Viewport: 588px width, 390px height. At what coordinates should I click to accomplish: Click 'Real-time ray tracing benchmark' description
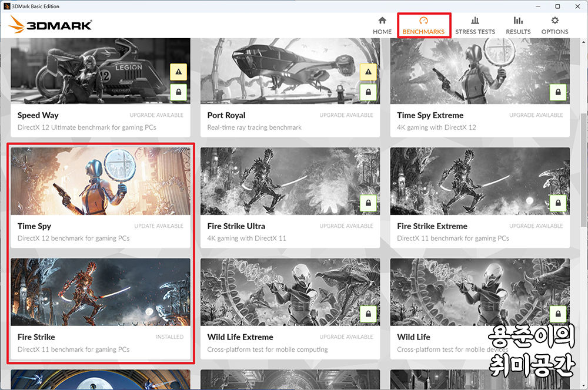254,127
